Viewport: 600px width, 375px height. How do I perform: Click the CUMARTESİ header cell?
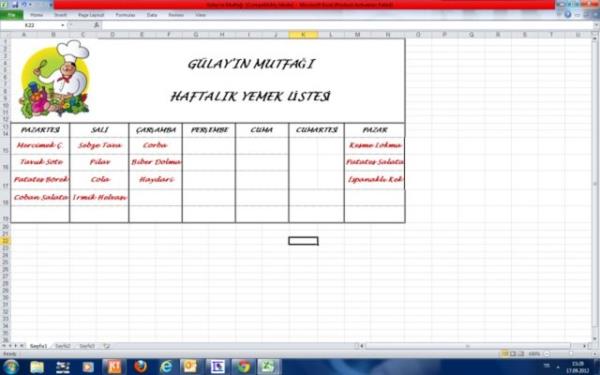click(x=316, y=130)
